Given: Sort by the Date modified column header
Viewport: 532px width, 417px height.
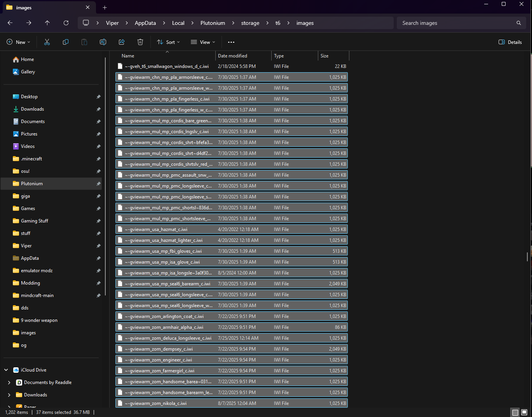Looking at the screenshot, I should (243, 56).
